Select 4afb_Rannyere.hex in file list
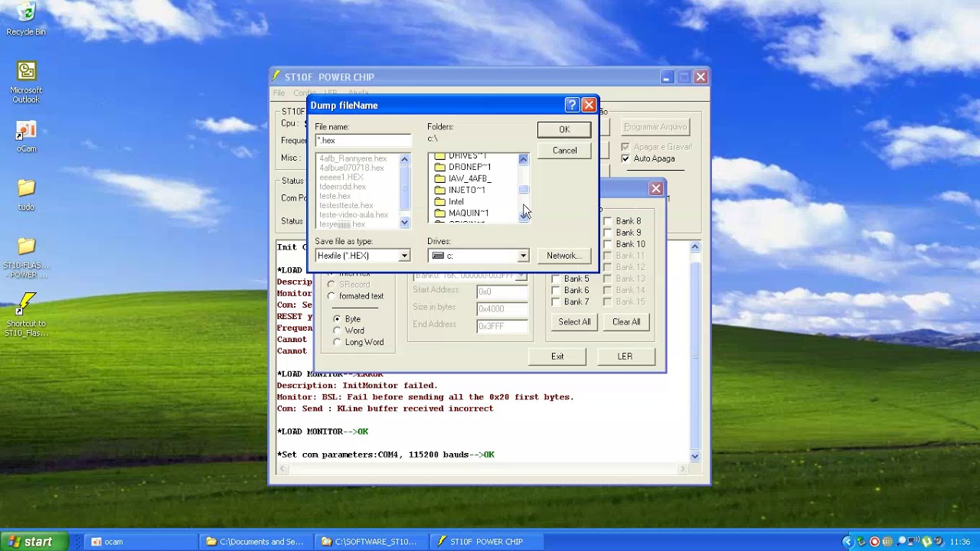The width and height of the screenshot is (980, 551). (x=353, y=158)
